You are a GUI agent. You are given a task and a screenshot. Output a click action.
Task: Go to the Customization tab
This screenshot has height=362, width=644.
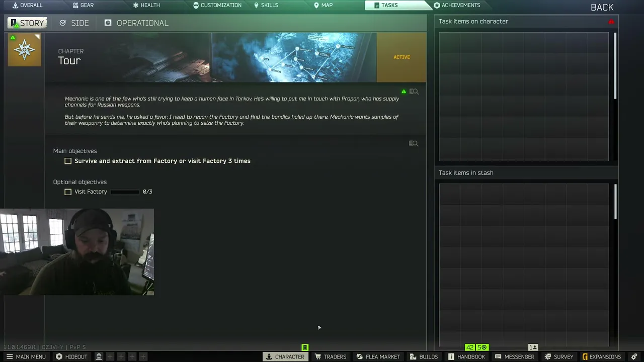point(217,5)
